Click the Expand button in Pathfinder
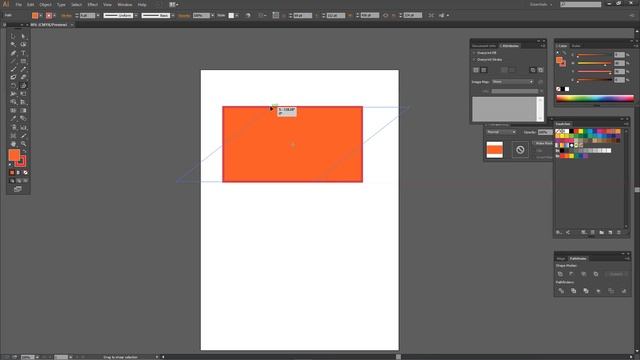 616,274
